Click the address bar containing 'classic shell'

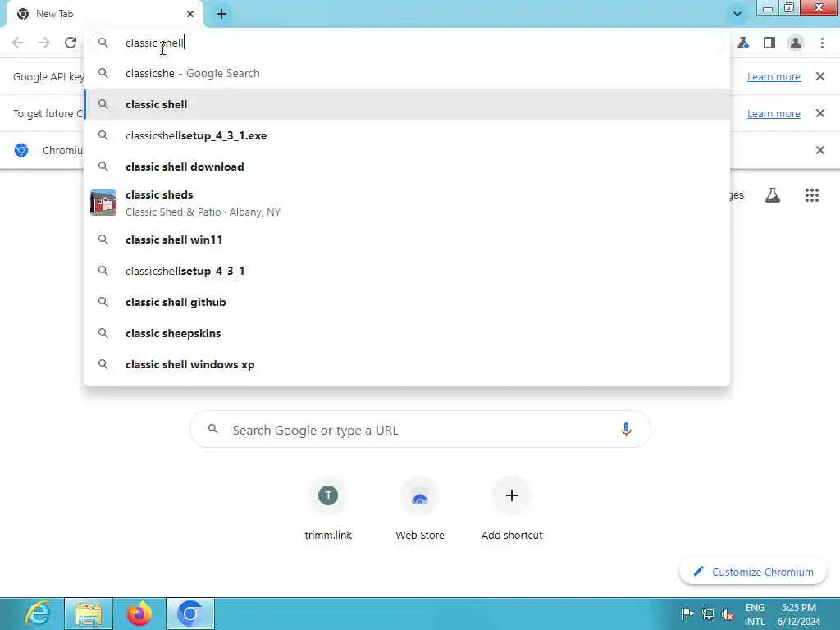pos(407,43)
